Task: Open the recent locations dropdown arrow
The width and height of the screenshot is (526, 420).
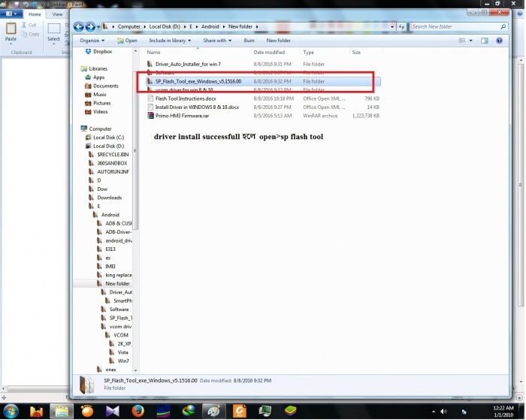Action: pyautogui.click(x=98, y=26)
